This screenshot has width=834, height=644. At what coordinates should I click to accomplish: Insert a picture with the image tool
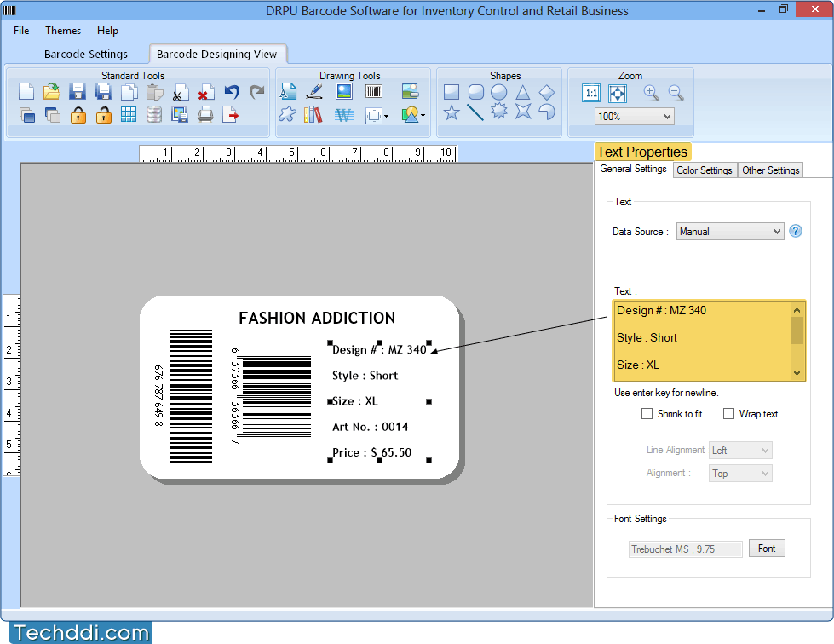pyautogui.click(x=344, y=91)
